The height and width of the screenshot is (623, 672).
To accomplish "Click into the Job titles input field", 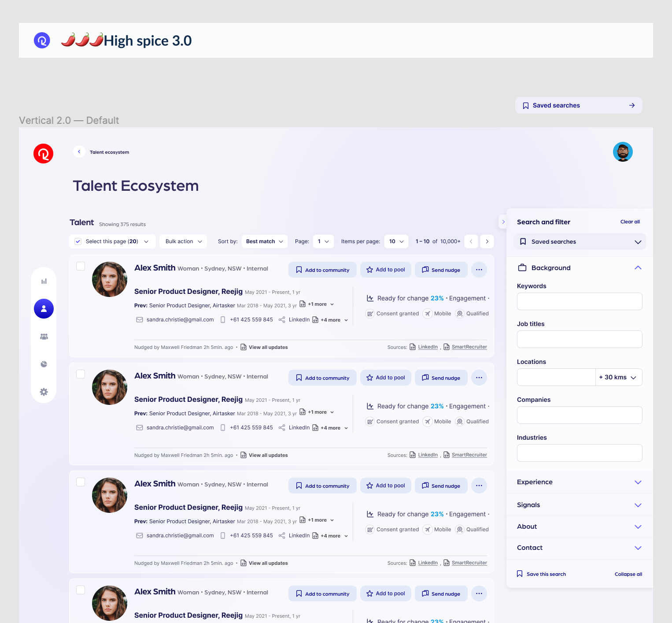I will [x=580, y=339].
